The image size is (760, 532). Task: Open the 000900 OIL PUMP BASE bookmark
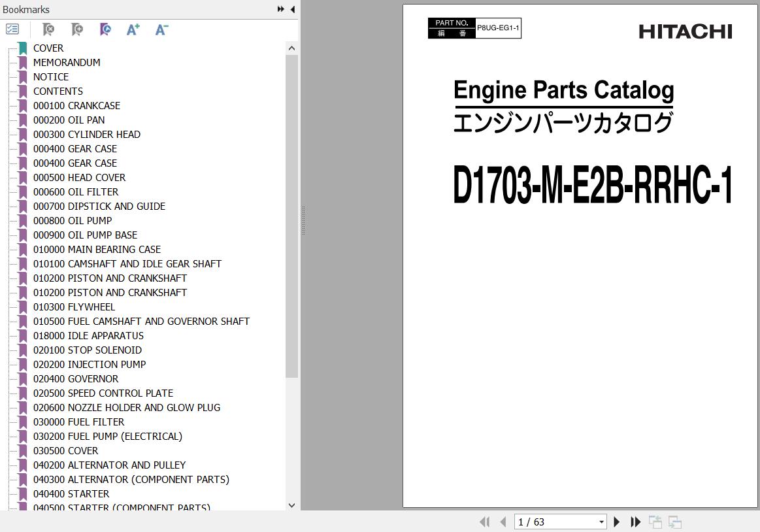(x=86, y=235)
